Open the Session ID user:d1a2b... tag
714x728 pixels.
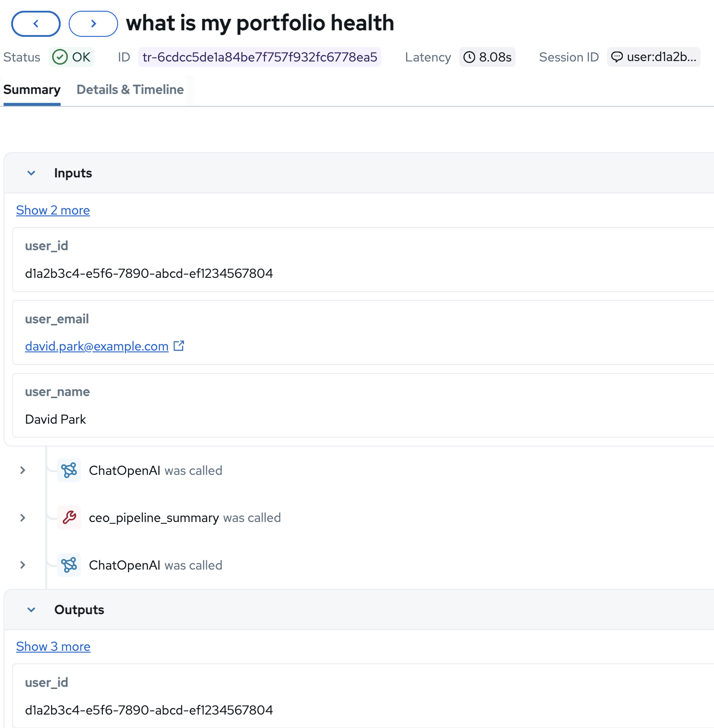(661, 57)
